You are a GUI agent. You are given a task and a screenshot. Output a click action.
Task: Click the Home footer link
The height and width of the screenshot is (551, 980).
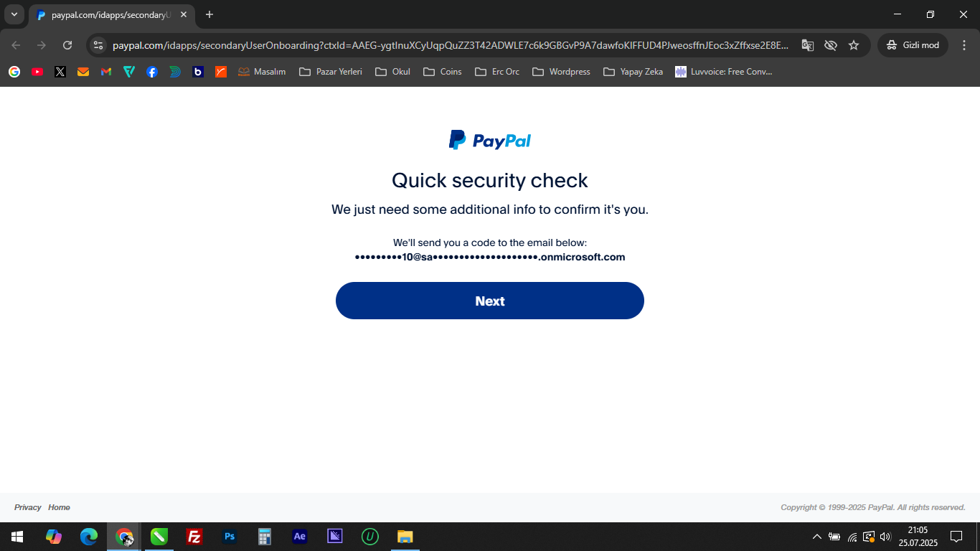(x=59, y=507)
